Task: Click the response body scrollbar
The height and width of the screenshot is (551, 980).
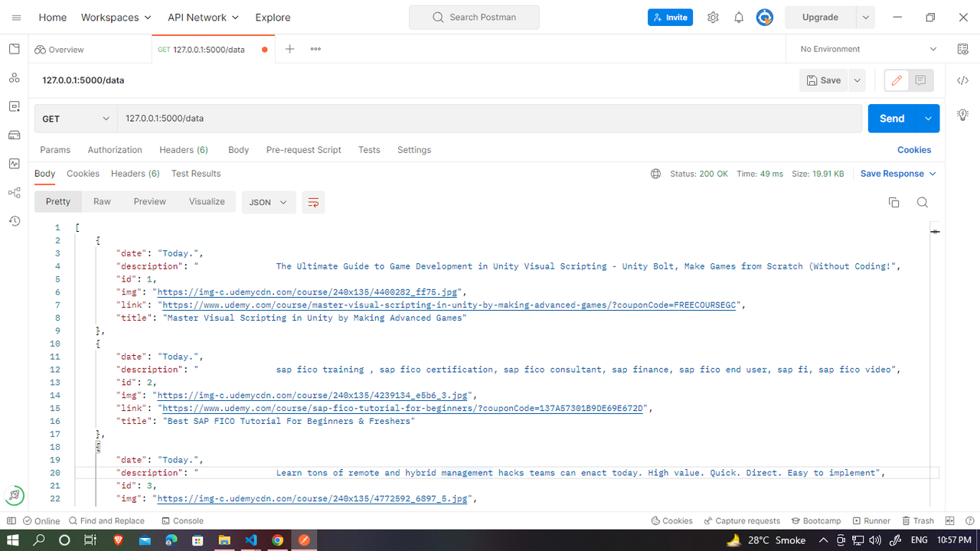Action: pos(935,364)
